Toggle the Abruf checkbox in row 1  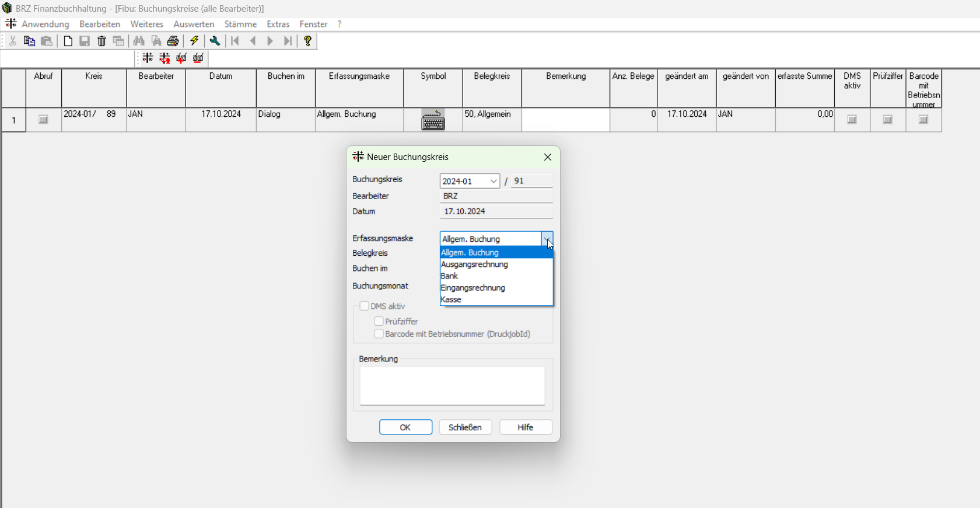pos(44,120)
